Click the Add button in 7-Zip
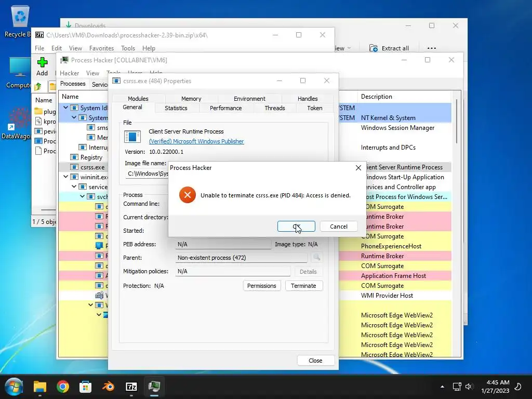Viewport: 532px width, 399px height. (x=42, y=67)
